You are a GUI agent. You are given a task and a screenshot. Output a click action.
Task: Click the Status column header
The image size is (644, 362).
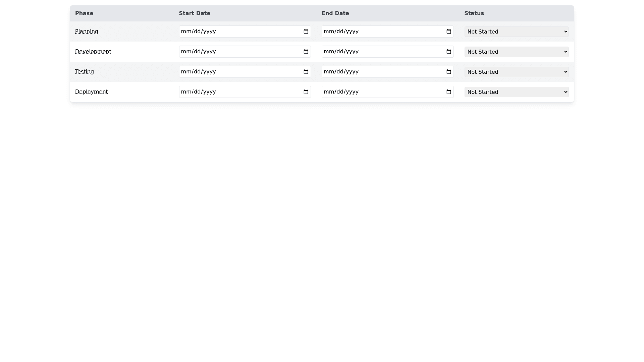click(474, 13)
